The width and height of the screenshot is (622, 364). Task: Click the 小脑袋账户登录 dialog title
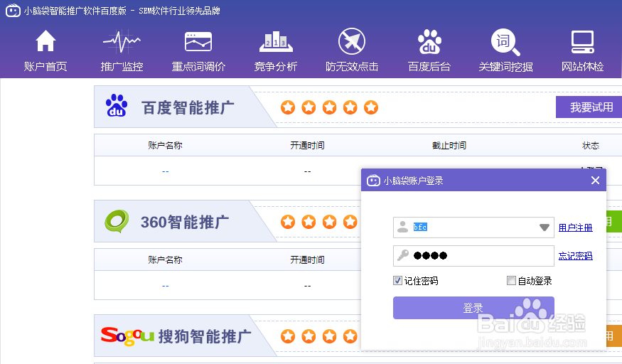click(413, 181)
